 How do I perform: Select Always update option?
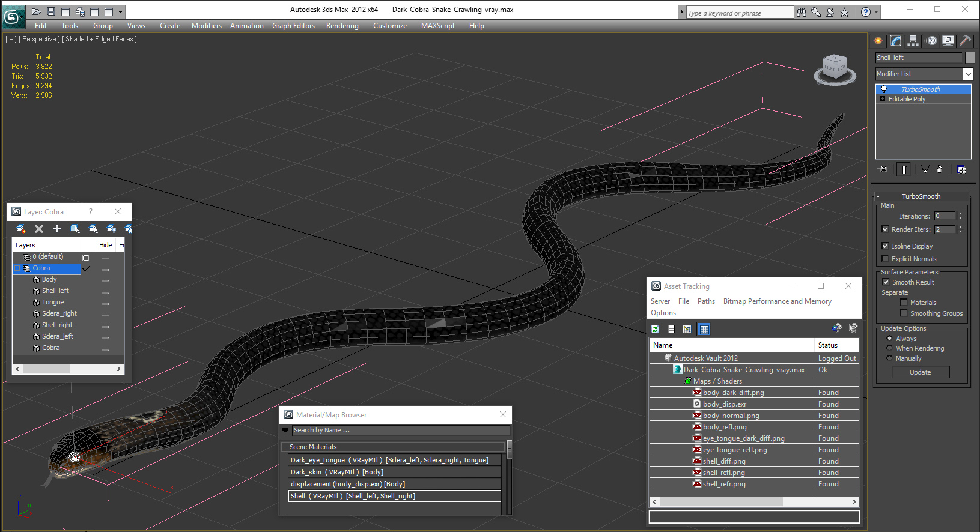click(x=890, y=339)
